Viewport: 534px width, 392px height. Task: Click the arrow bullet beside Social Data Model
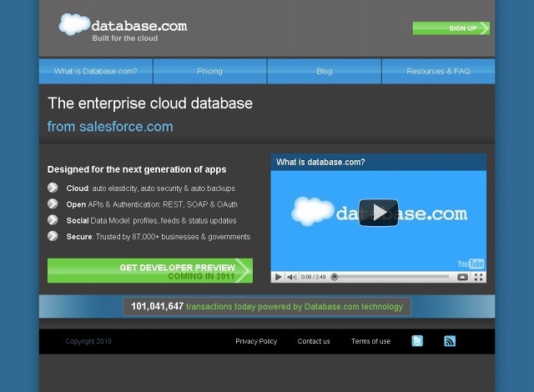pos(53,220)
